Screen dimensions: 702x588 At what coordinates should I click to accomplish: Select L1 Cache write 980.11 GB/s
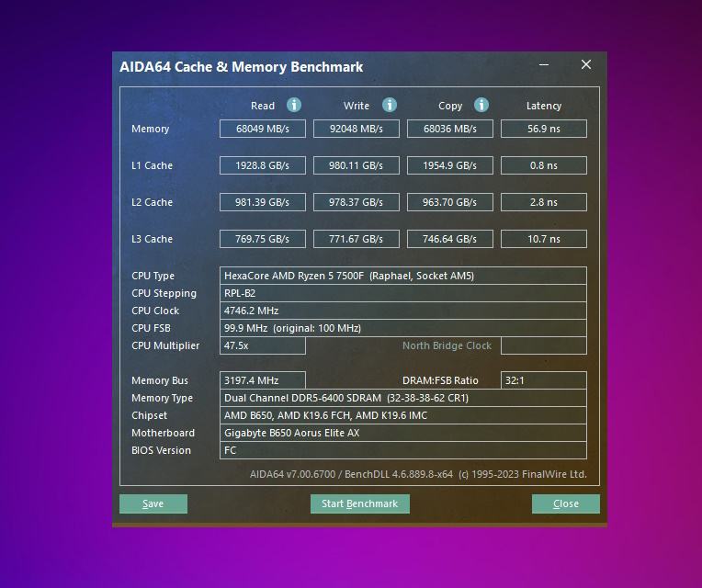(x=357, y=165)
